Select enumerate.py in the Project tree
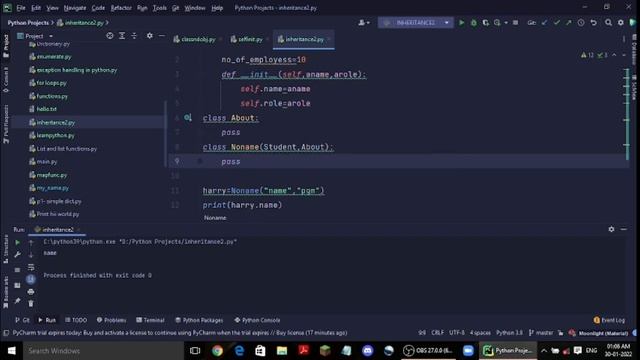The width and height of the screenshot is (640, 360). click(53, 57)
